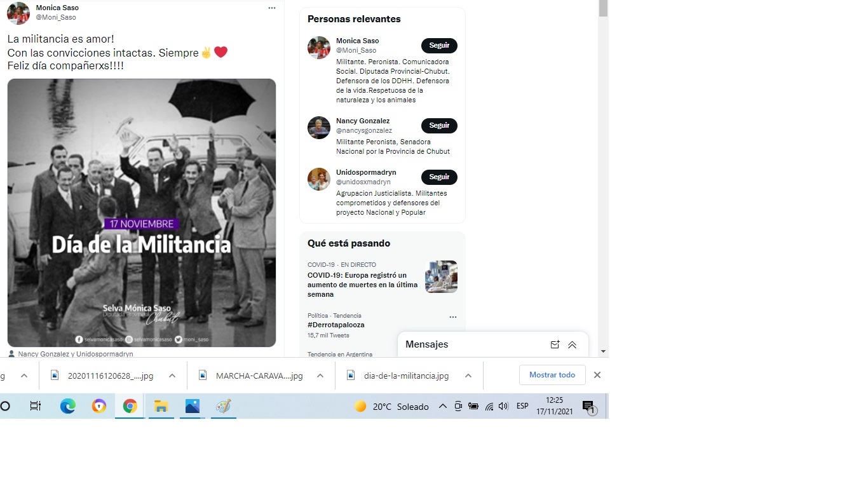
Task: Compose a new message in Mensajes
Action: 555,344
